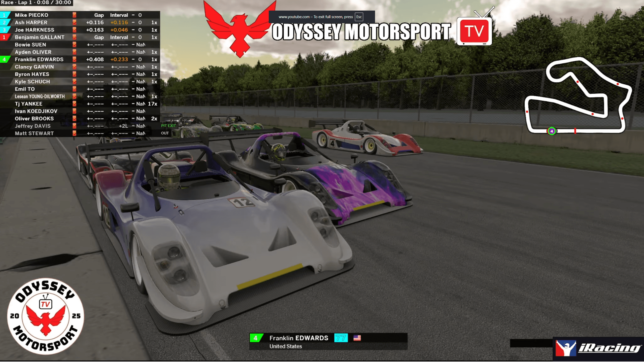Click the ODYSSEY MOTORSPORT title text
This screenshot has height=362, width=644.
(361, 32)
